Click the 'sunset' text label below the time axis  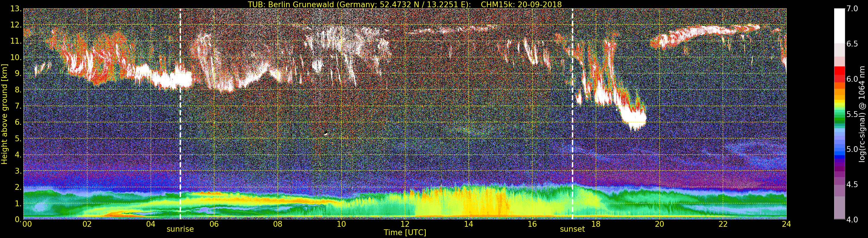click(x=572, y=229)
